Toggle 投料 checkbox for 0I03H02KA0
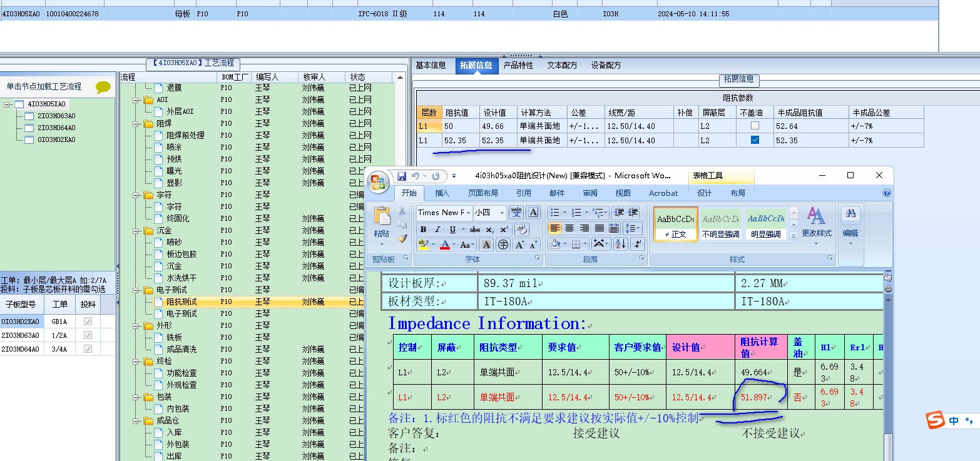The height and width of the screenshot is (461, 980). tap(88, 321)
